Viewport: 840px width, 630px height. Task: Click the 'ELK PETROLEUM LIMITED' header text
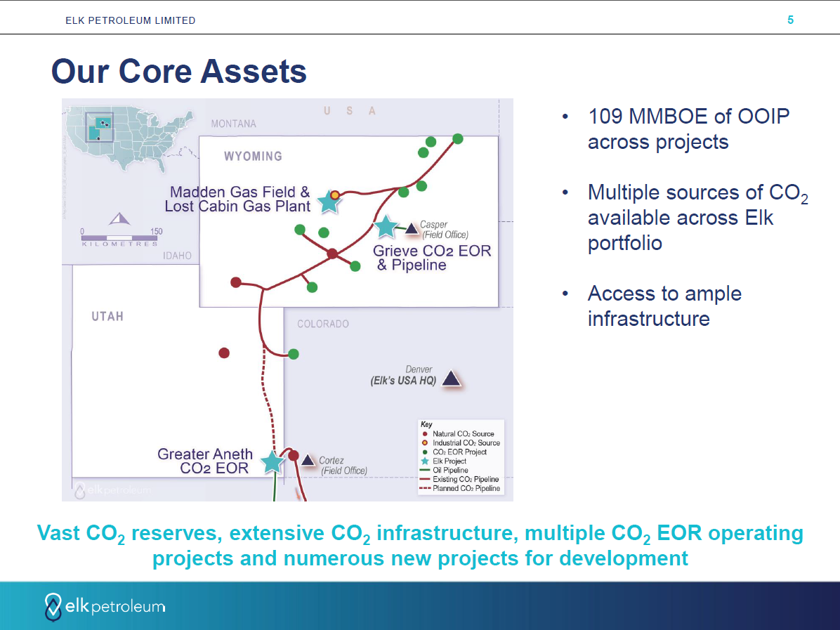coord(131,20)
